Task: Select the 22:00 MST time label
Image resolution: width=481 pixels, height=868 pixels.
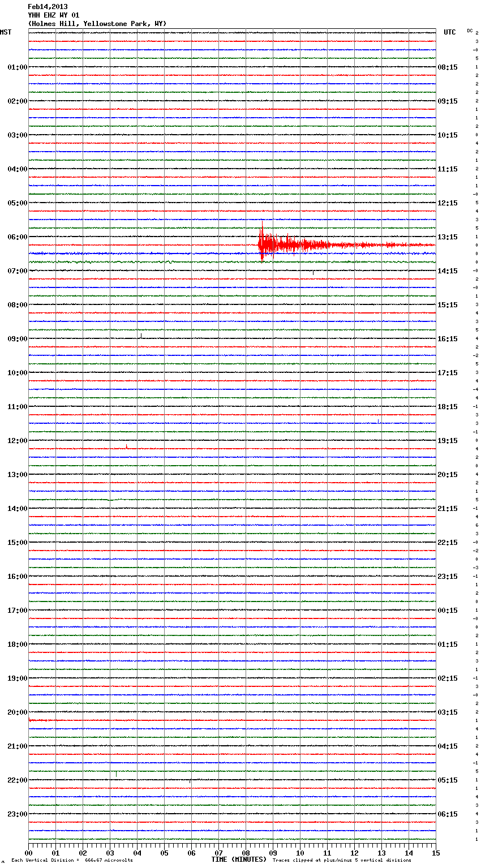Action: tap(18, 780)
